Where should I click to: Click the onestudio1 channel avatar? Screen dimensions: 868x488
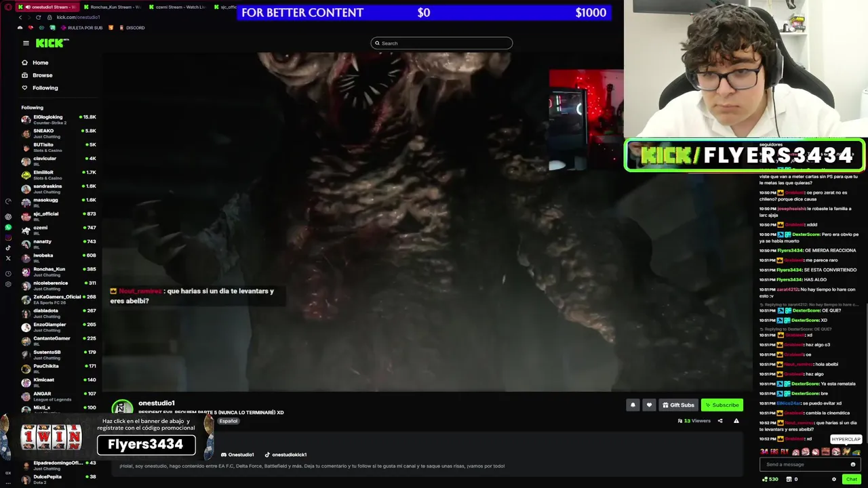pyautogui.click(x=122, y=407)
